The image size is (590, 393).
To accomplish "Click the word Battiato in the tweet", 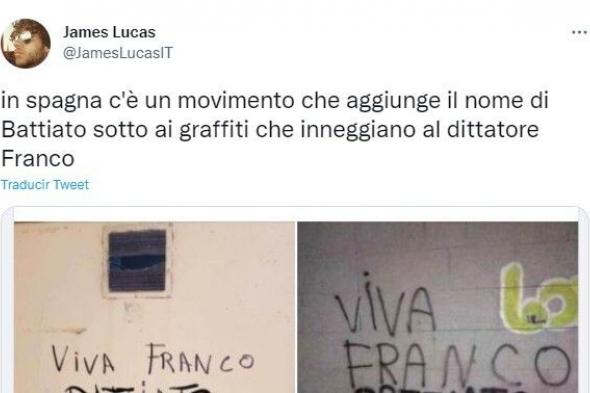I will 44,130.
